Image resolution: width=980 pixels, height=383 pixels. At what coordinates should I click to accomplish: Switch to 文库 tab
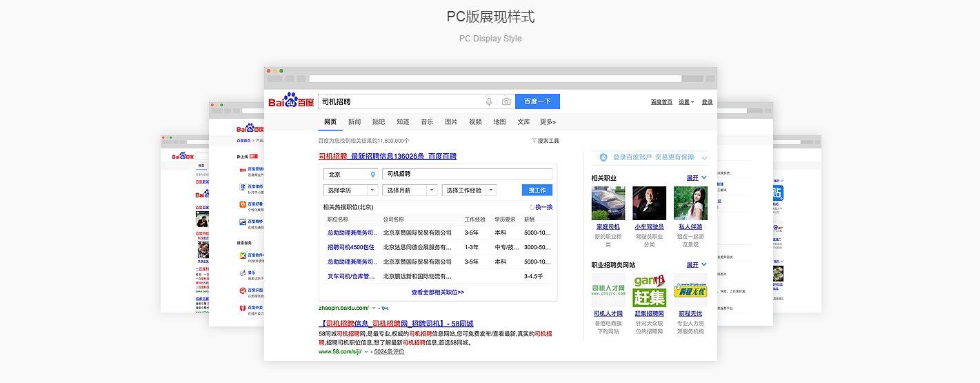523,122
